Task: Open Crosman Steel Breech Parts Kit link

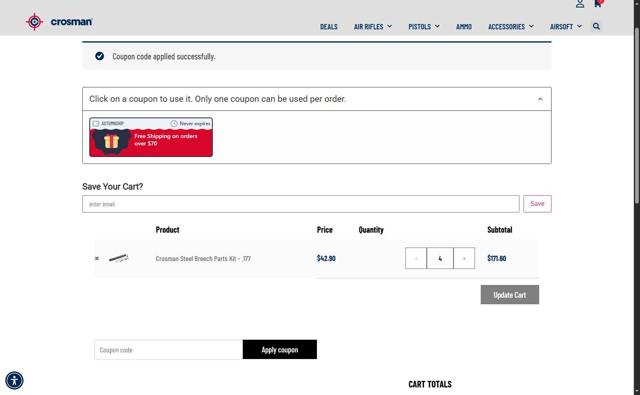Action: pos(203,259)
